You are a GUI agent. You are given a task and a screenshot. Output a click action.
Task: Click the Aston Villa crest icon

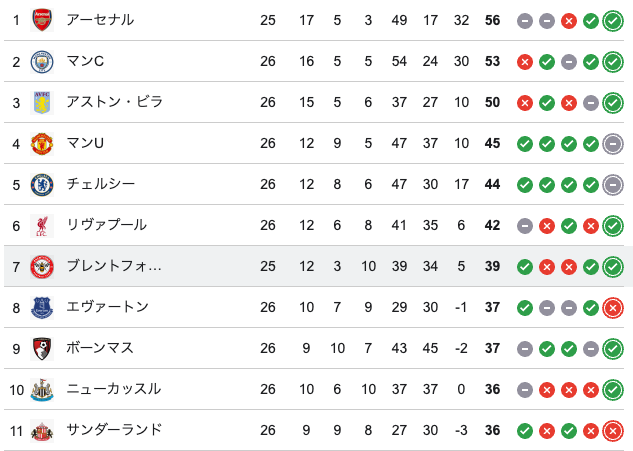[x=41, y=102]
